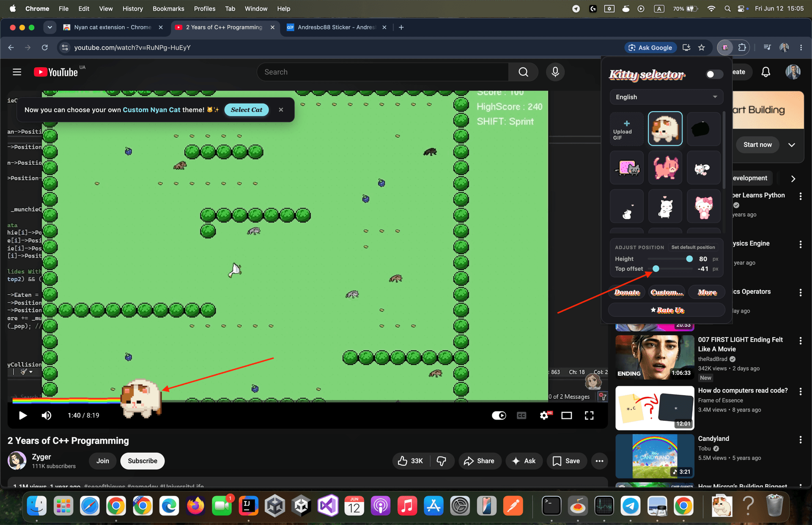Click the Share button
Image resolution: width=812 pixels, height=525 pixels.
[x=479, y=461]
